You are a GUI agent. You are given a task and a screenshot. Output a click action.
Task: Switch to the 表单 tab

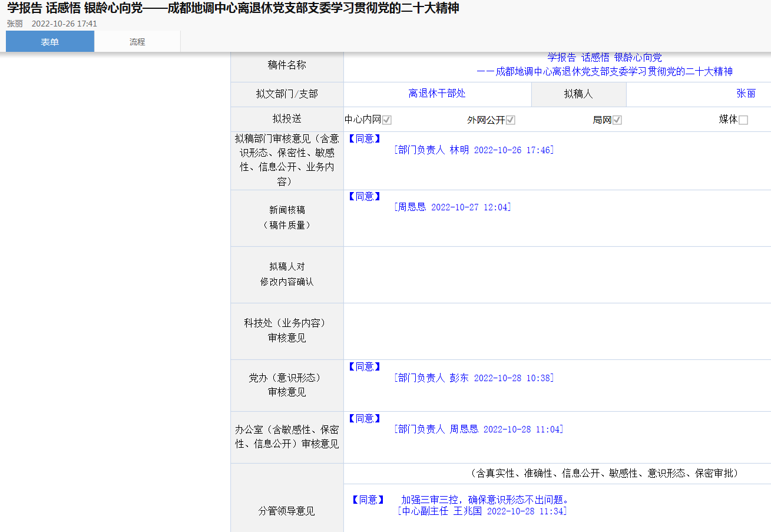point(49,42)
